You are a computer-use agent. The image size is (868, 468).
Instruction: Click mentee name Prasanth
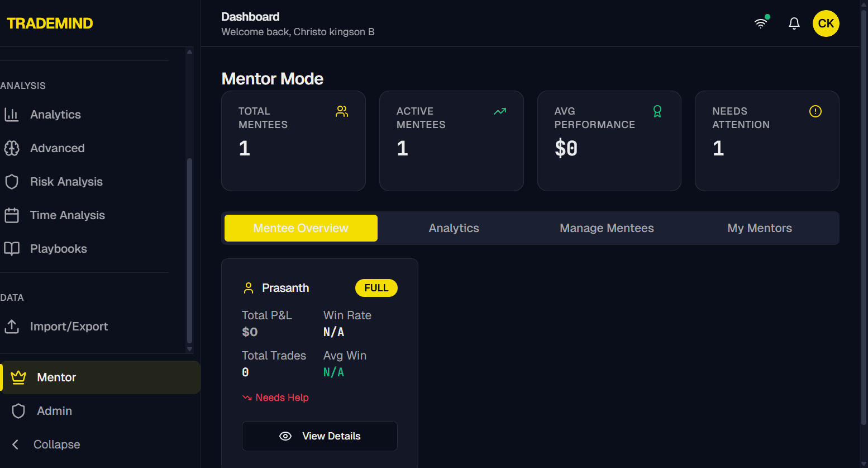click(x=285, y=288)
